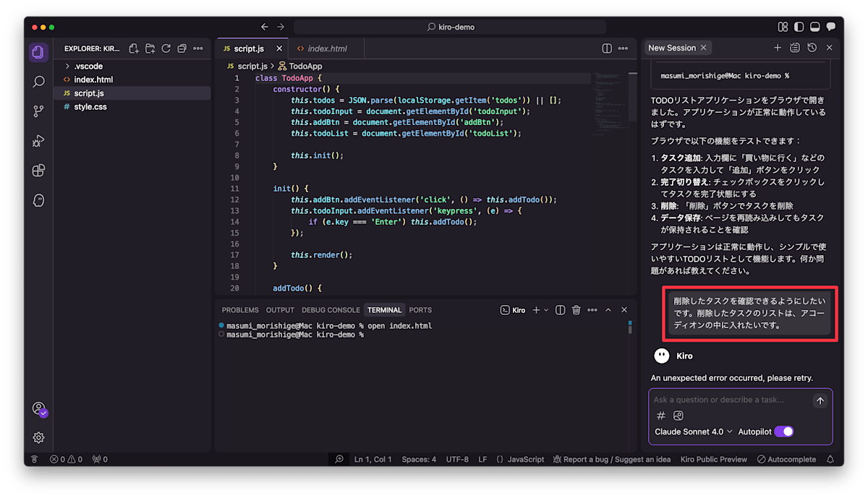The image size is (868, 498).
Task: Add context with the hash icon
Action: (660, 416)
